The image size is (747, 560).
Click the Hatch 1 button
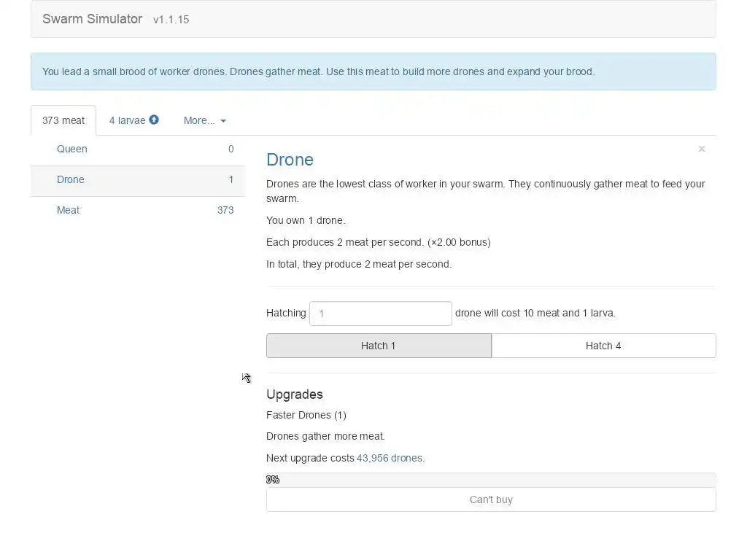pyautogui.click(x=379, y=346)
